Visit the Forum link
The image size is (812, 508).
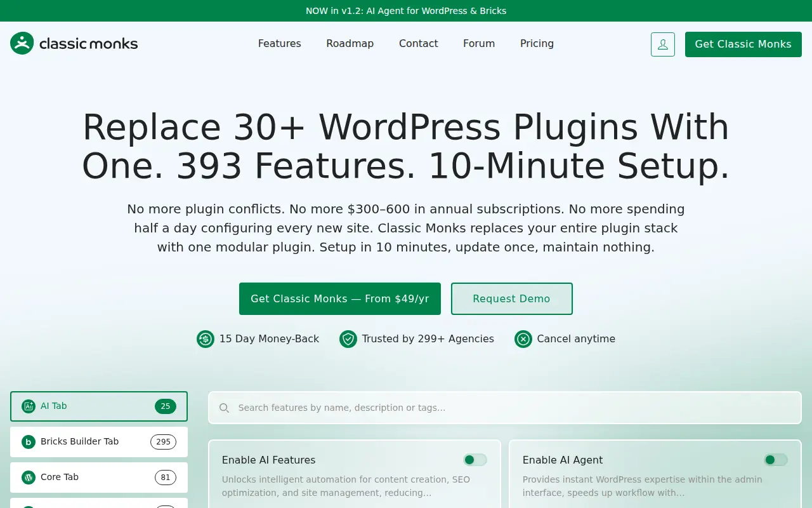pyautogui.click(x=479, y=43)
